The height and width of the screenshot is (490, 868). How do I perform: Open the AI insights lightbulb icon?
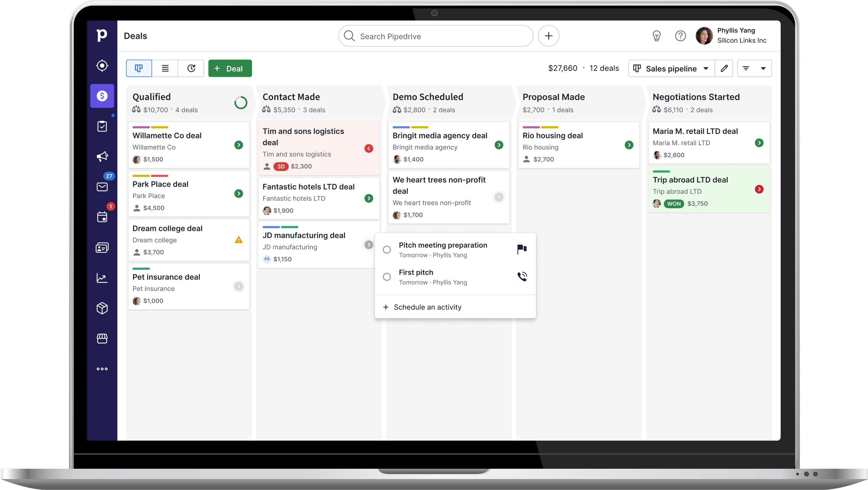coord(656,36)
